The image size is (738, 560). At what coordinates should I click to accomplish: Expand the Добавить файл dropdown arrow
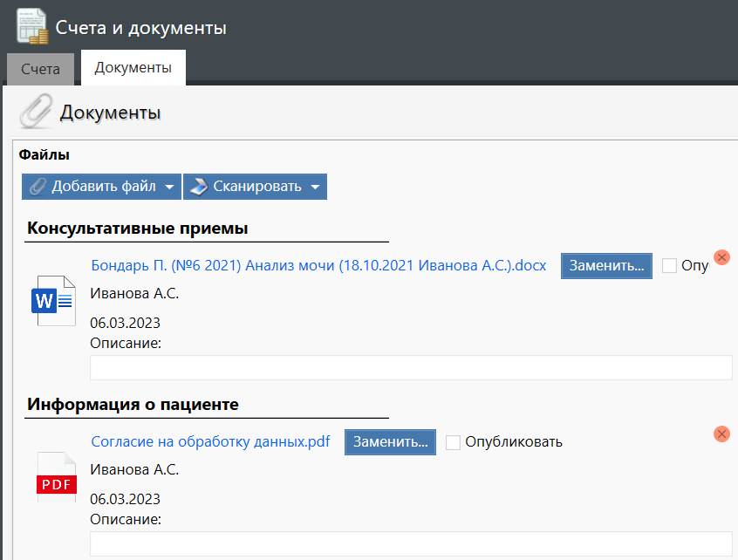(169, 187)
